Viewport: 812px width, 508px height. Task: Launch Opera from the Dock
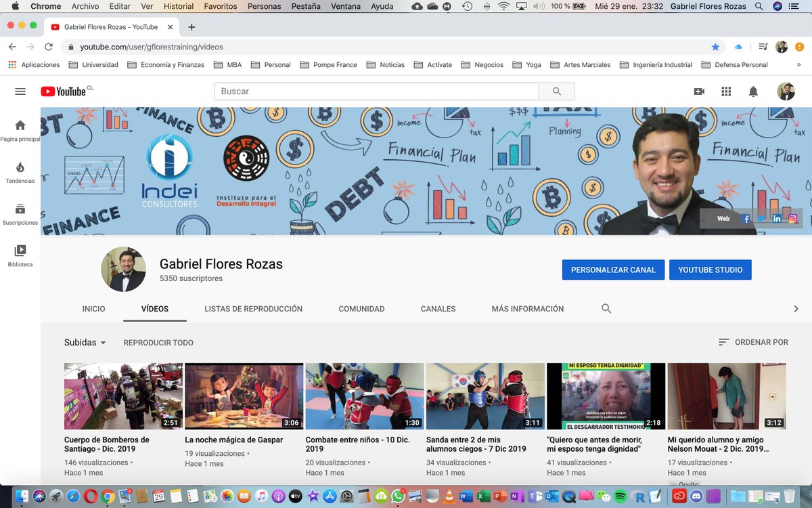click(90, 496)
